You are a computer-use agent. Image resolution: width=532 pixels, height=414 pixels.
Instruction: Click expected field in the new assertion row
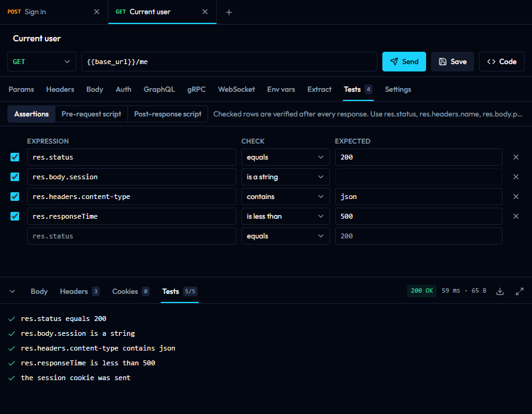pyautogui.click(x=418, y=236)
